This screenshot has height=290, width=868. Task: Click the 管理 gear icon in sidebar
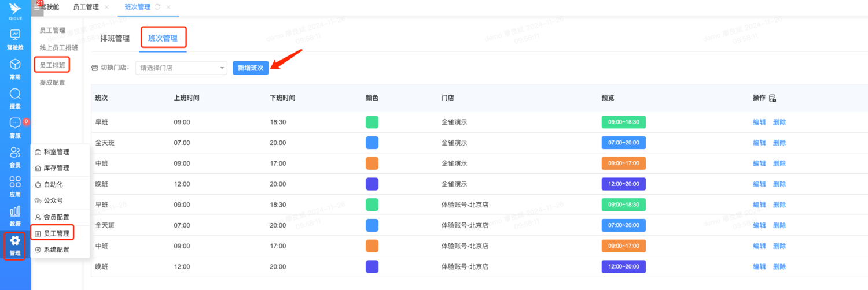tap(15, 241)
